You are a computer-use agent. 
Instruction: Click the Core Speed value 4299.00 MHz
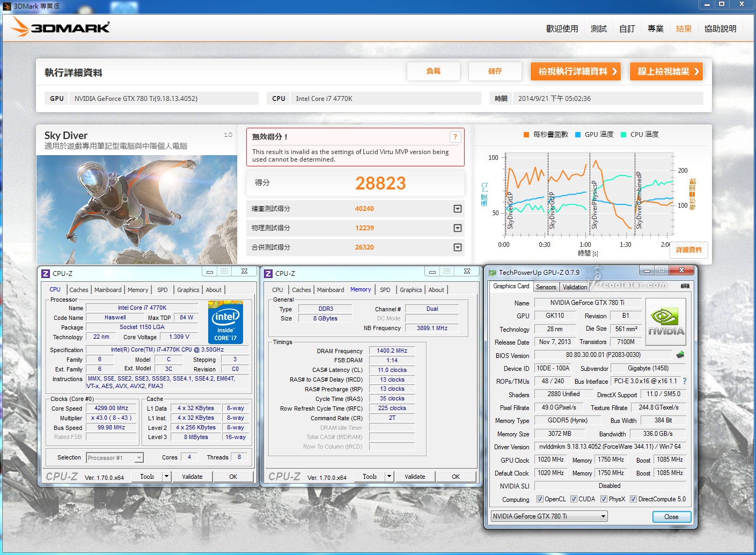112,408
